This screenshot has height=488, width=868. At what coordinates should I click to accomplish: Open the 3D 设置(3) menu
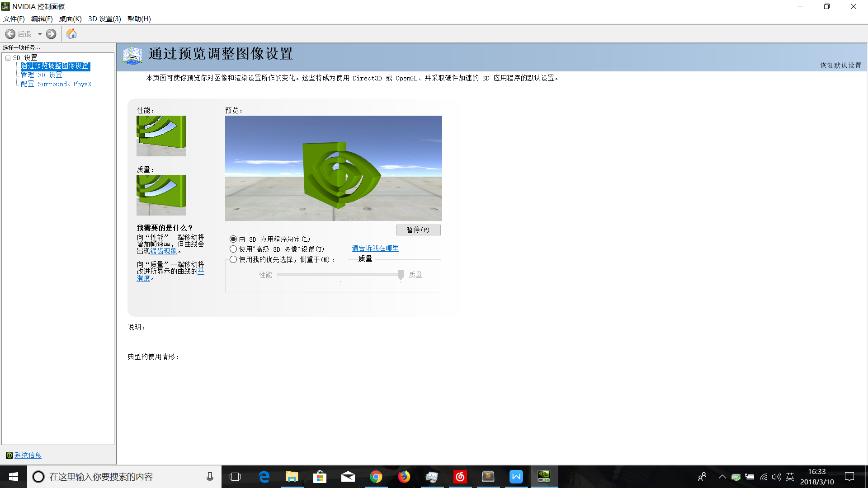click(x=104, y=19)
